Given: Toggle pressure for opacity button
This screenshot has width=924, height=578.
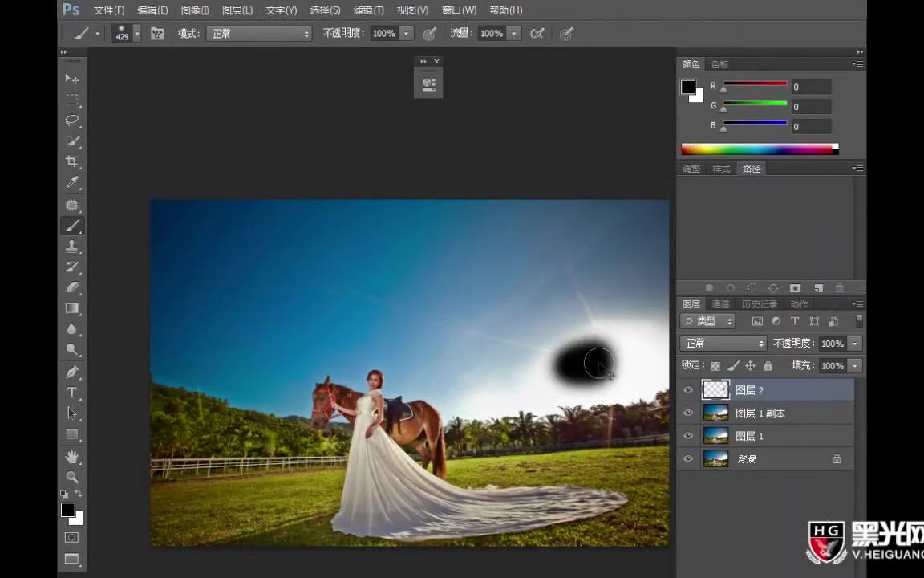Looking at the screenshot, I should pyautogui.click(x=430, y=34).
